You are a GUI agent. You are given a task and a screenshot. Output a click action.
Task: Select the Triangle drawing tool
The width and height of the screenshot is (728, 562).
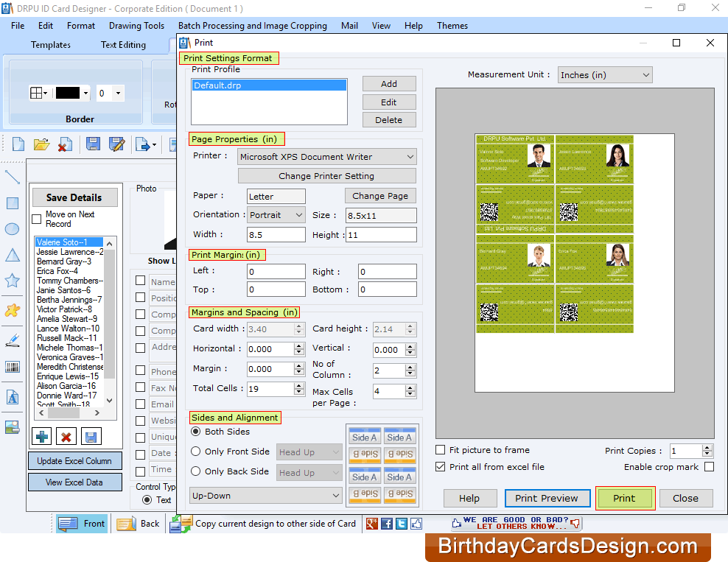coord(12,255)
